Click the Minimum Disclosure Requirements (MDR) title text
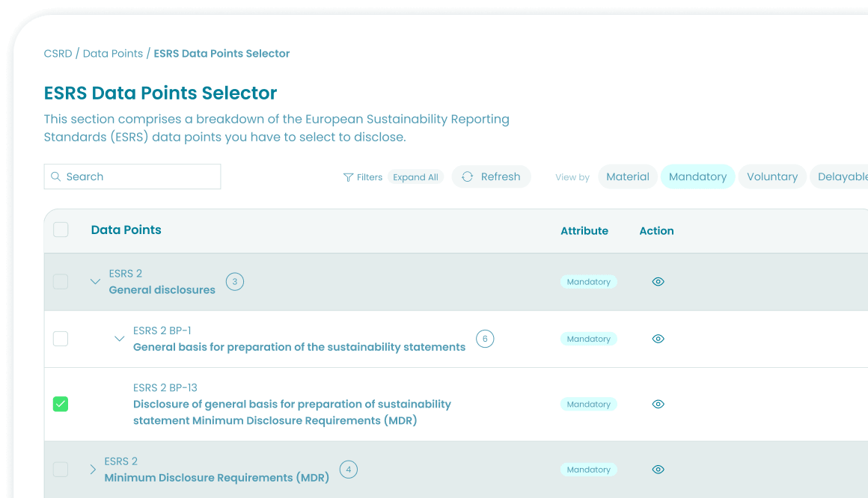The width and height of the screenshot is (868, 498). click(217, 478)
